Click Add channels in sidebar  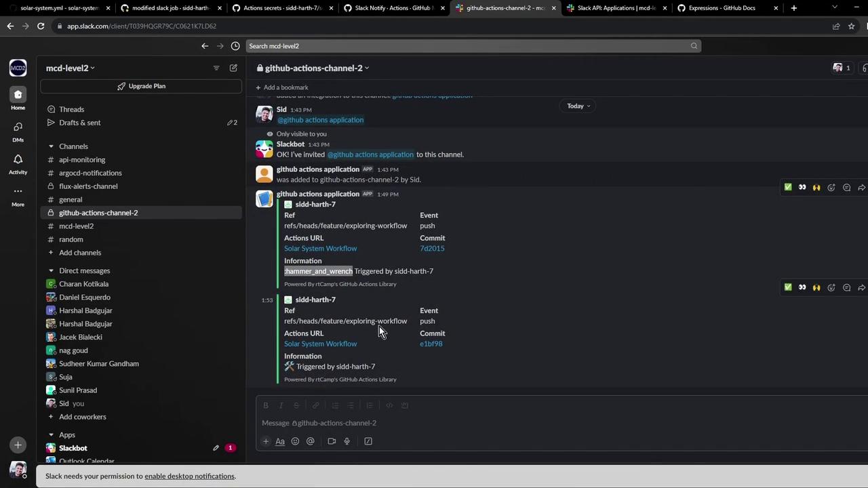(80, 253)
